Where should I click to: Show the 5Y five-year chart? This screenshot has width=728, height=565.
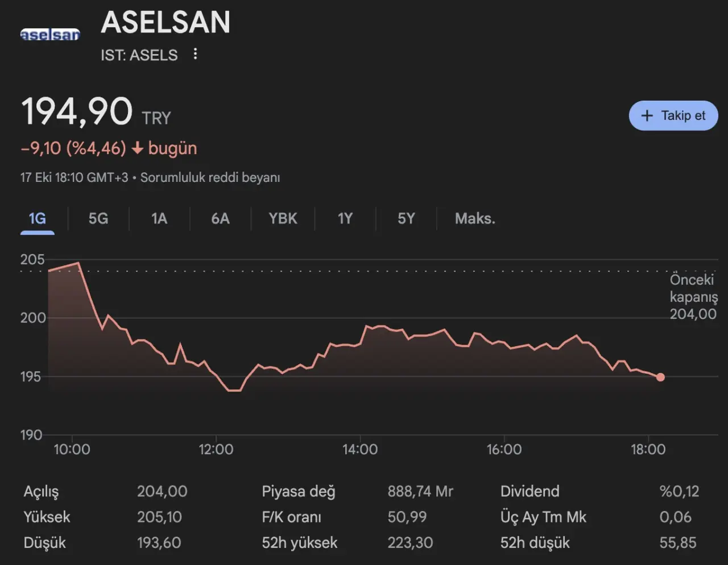406,219
